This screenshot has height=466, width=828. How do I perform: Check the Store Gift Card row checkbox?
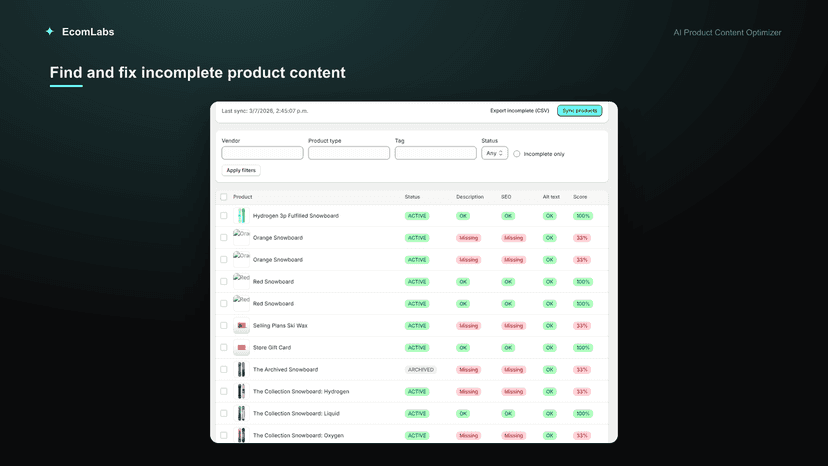point(224,348)
